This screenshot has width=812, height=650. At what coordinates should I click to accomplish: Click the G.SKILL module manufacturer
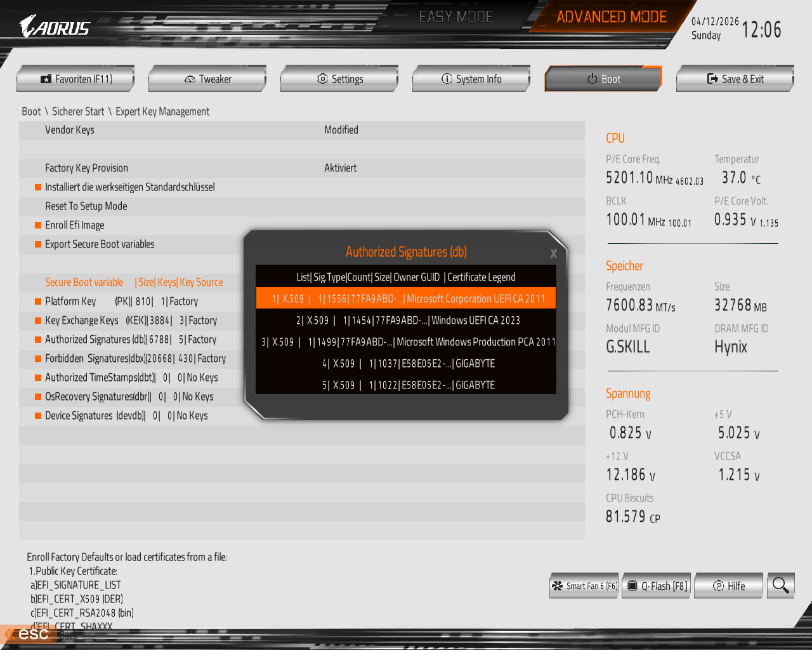coord(628,347)
